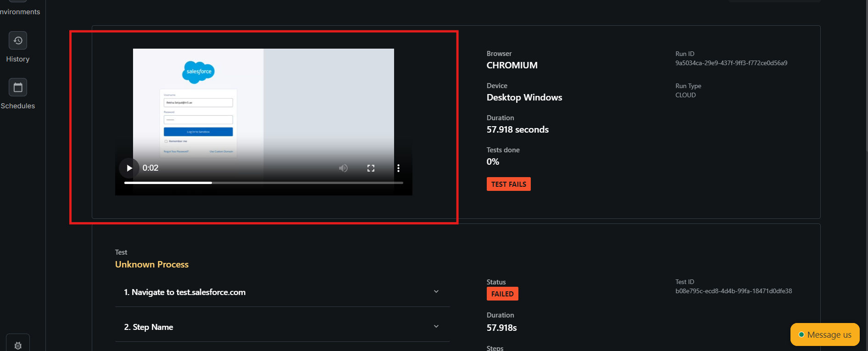The width and height of the screenshot is (868, 351).
Task: Enter fullscreen mode on the video
Action: pyautogui.click(x=371, y=168)
